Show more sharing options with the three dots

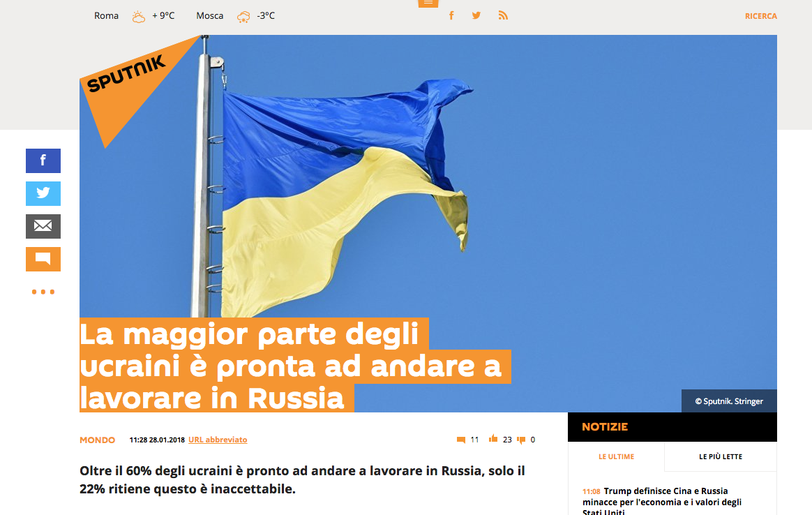point(43,292)
